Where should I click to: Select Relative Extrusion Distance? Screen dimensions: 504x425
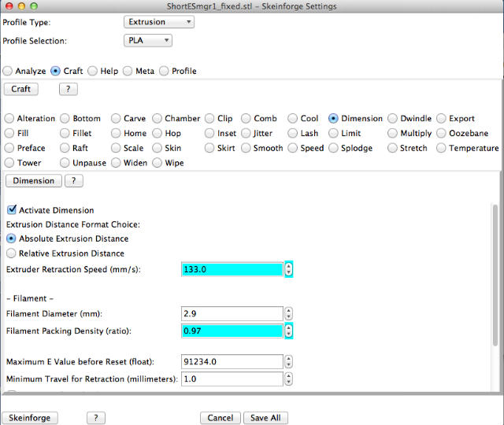[11, 253]
